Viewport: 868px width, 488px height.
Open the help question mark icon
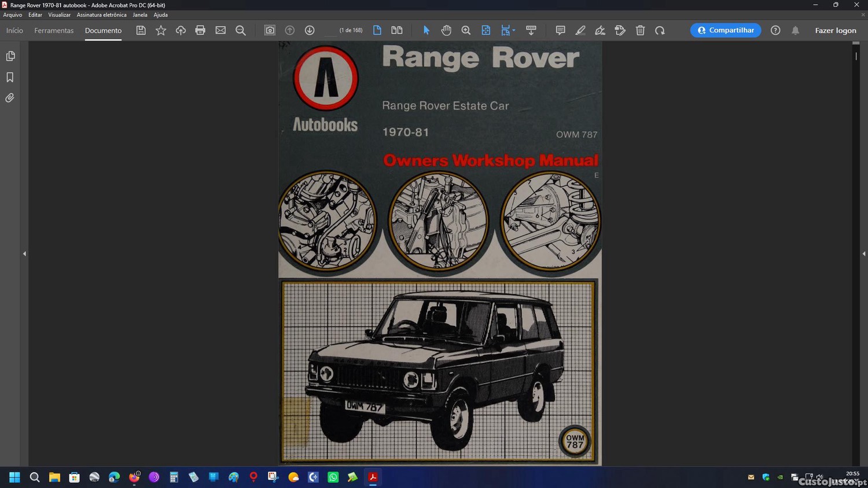(x=775, y=30)
